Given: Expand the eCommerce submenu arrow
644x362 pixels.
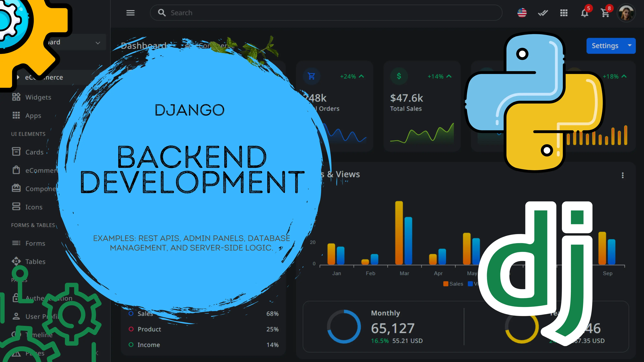Looking at the screenshot, I should [x=18, y=77].
